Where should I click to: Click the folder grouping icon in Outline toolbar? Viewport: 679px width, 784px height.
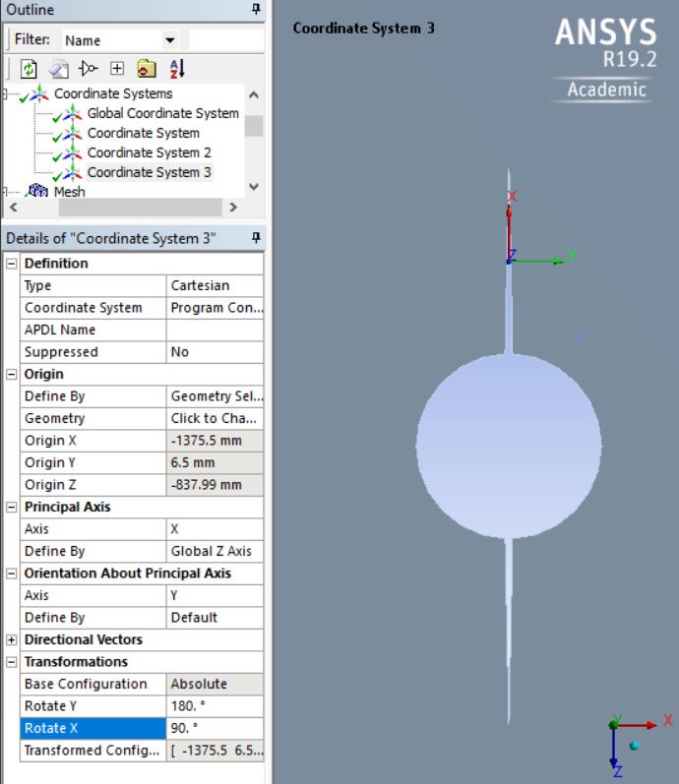147,69
